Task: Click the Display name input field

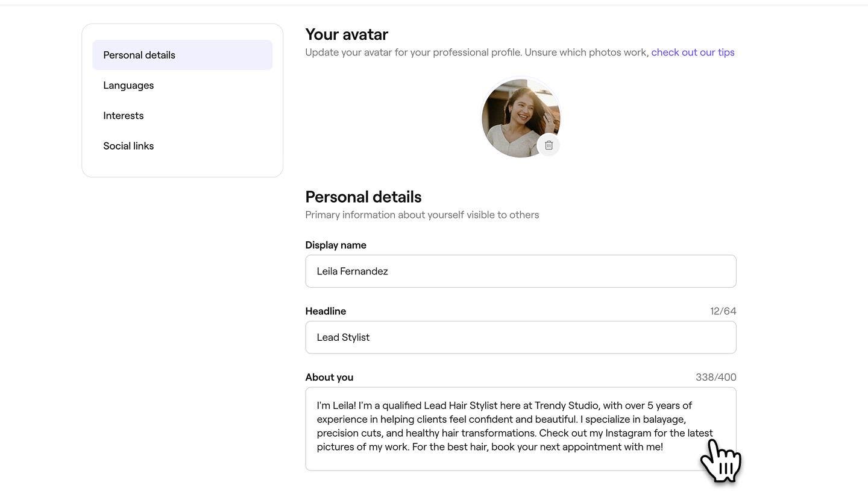Action: (x=520, y=271)
